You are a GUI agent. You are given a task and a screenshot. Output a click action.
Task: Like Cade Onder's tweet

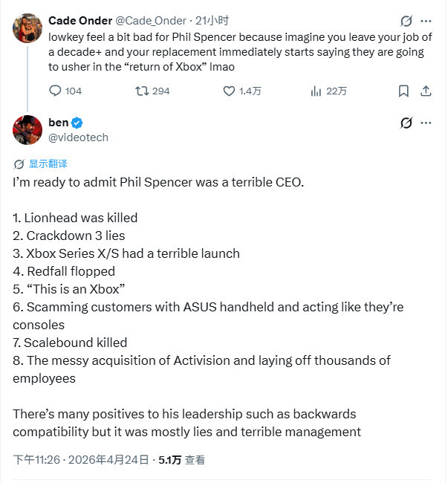click(230, 91)
